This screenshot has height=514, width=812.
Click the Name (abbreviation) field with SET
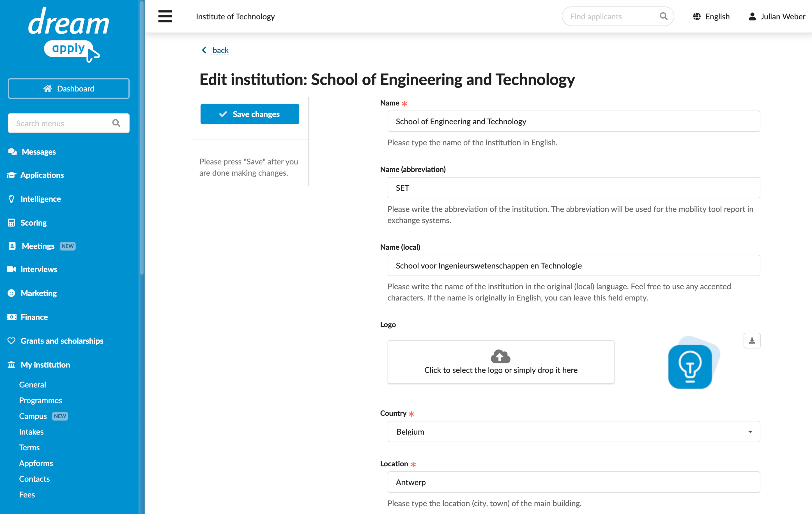tap(574, 187)
